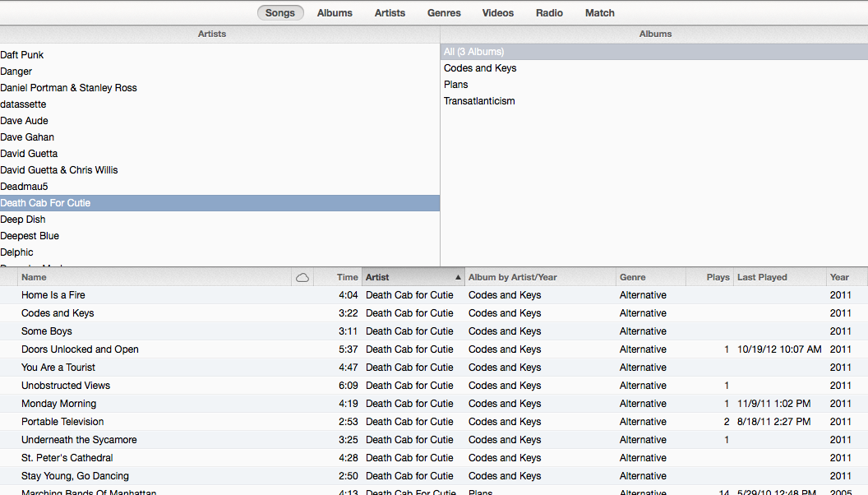The width and height of the screenshot is (868, 495).
Task: Select the Codes and Keys song row
Action: click(x=434, y=313)
